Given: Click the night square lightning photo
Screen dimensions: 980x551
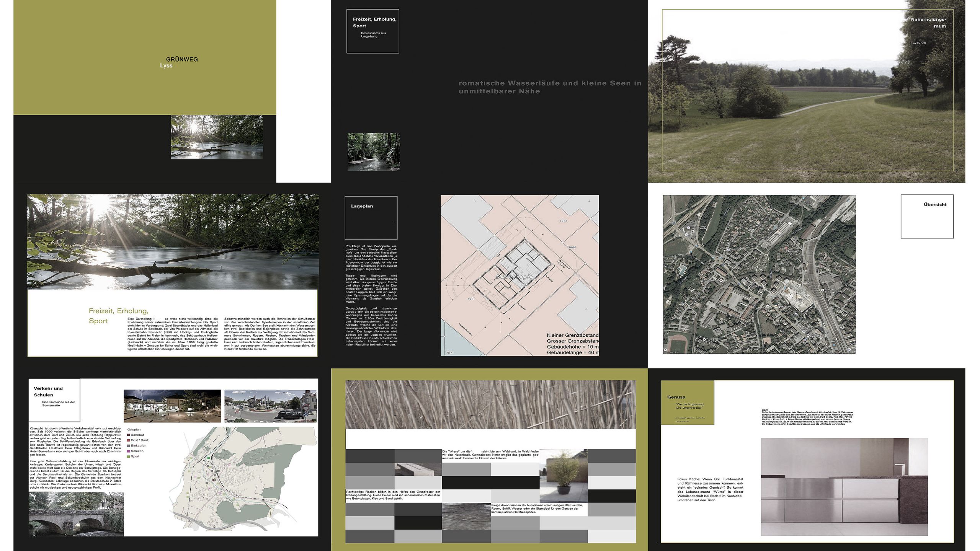Looking at the screenshot, I should click(172, 406).
